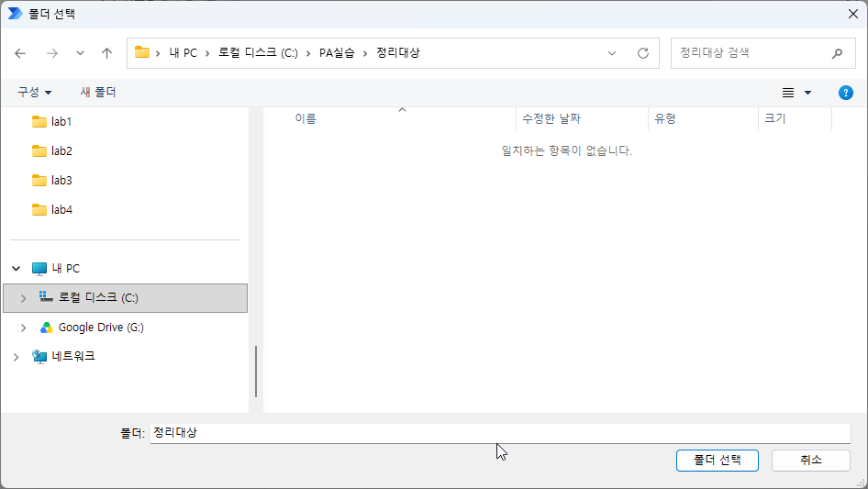The height and width of the screenshot is (489, 868).
Task: Collapse the 내 PC tree node
Action: tap(16, 269)
